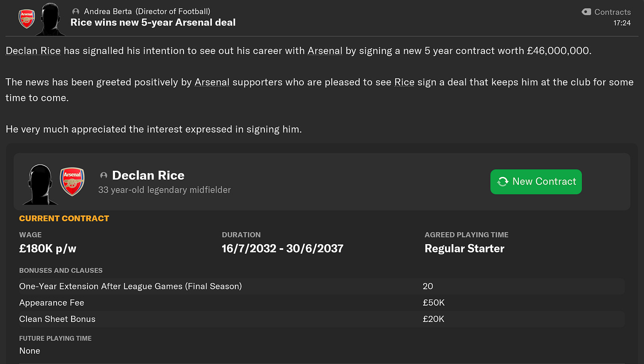Follow the Arsenal link in the supporters sentence

[212, 82]
